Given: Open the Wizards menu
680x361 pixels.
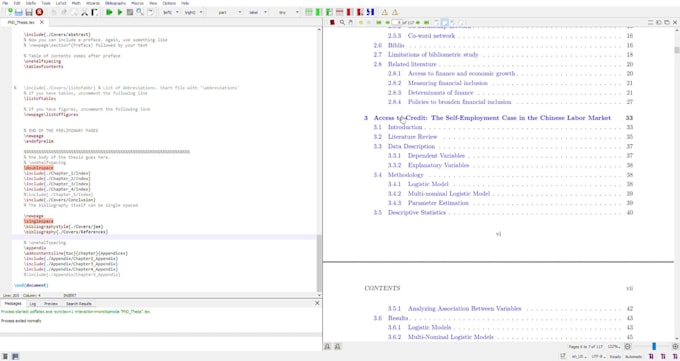Looking at the screenshot, I should tap(93, 3).
